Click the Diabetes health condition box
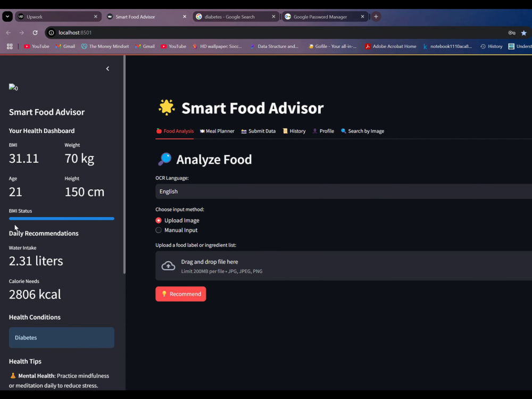Image resolution: width=532 pixels, height=399 pixels. tap(61, 338)
